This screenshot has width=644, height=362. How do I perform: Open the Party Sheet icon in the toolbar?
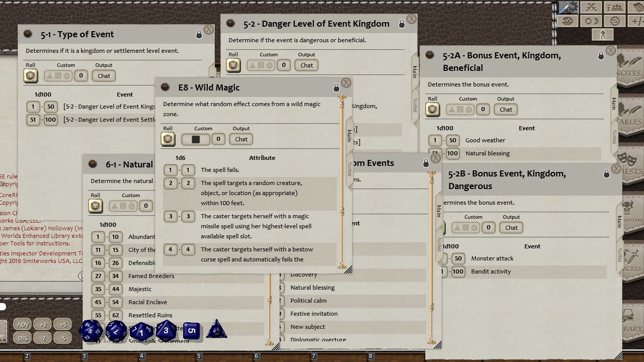tap(614, 8)
